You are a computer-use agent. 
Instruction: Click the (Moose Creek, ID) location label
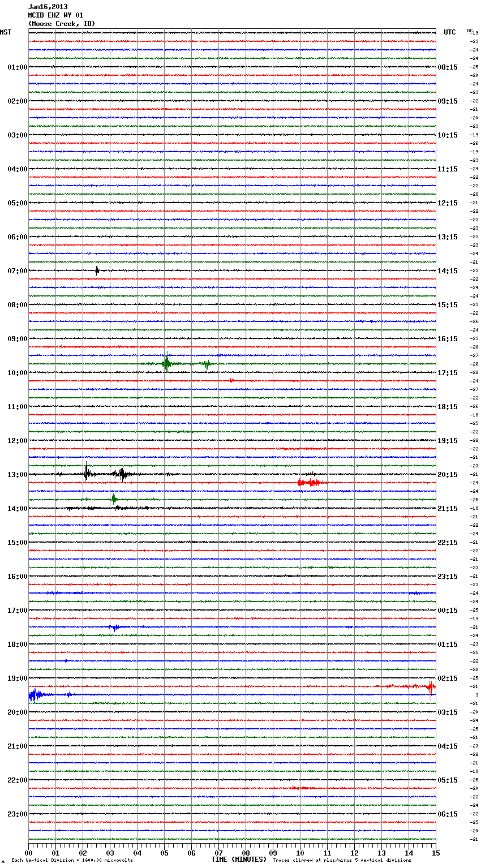click(x=62, y=24)
